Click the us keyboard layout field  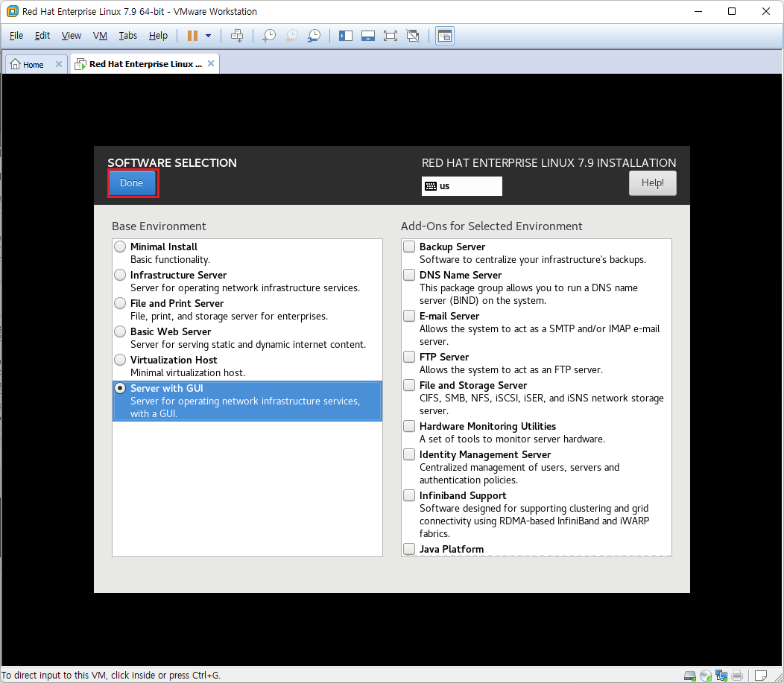[x=461, y=186]
